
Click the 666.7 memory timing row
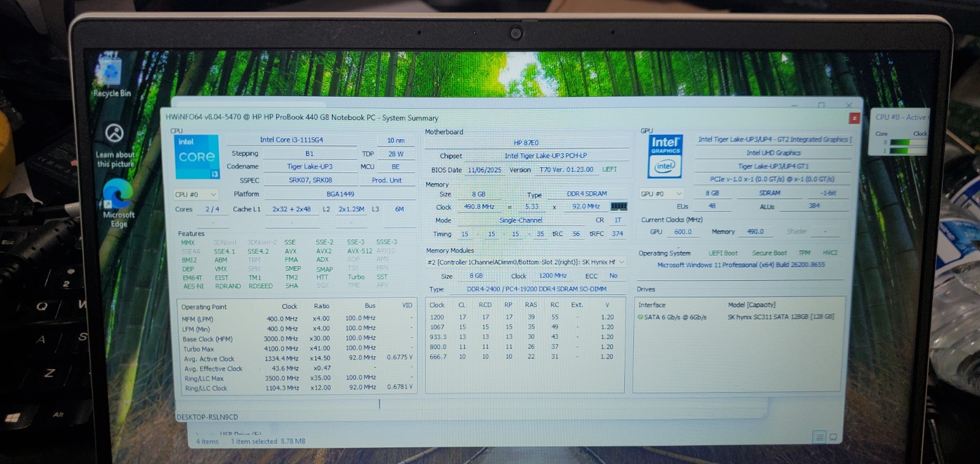(524, 357)
